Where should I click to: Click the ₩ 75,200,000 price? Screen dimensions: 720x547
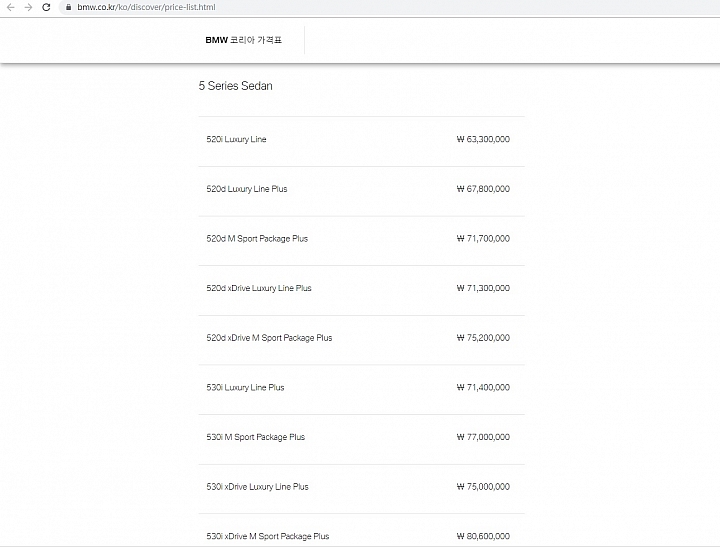click(x=483, y=338)
